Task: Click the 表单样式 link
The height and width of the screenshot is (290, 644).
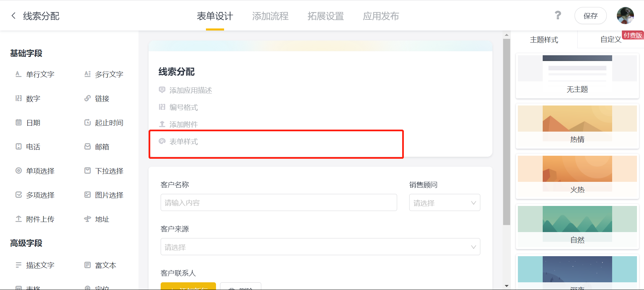Action: tap(183, 142)
